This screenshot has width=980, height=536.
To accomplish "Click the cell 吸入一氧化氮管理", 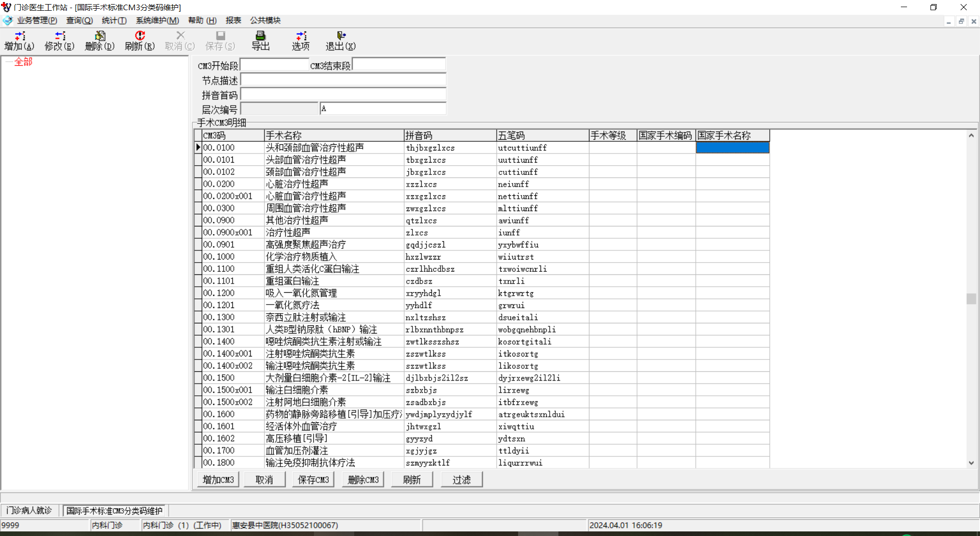I will click(334, 293).
